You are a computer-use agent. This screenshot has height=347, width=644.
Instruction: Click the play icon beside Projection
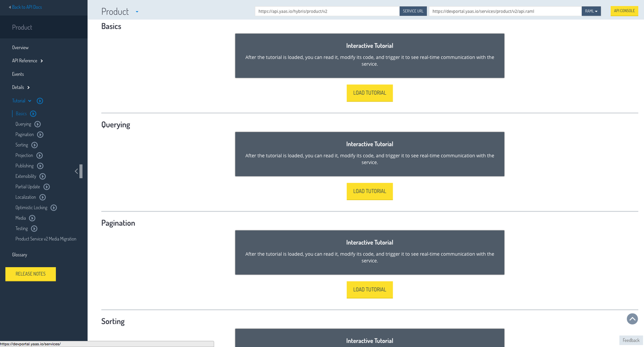(x=39, y=155)
